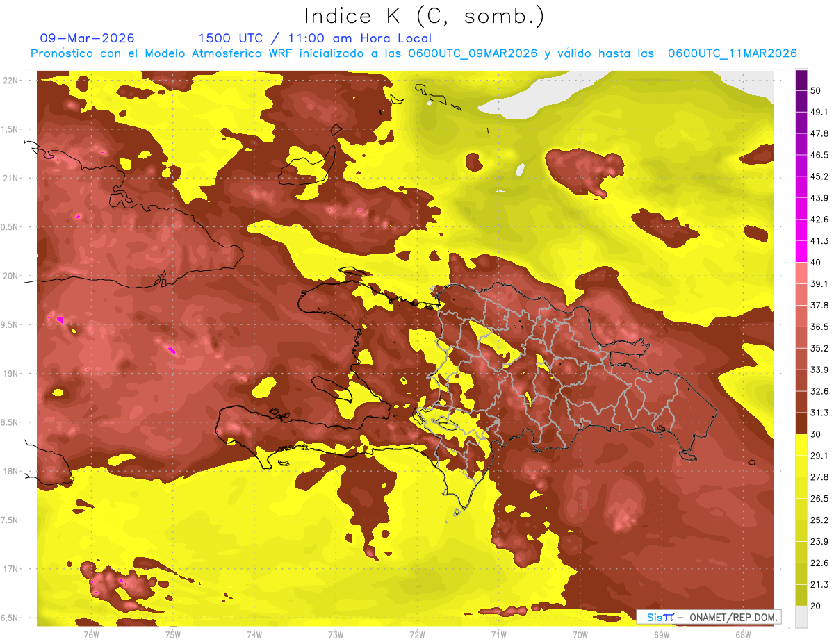Click colorbar value "45.2"

point(819,176)
